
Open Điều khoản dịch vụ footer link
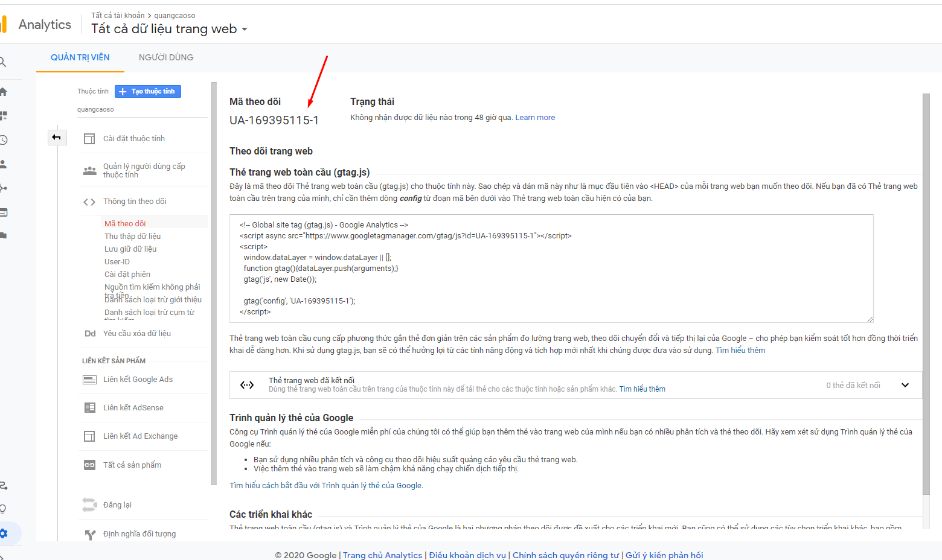467,555
